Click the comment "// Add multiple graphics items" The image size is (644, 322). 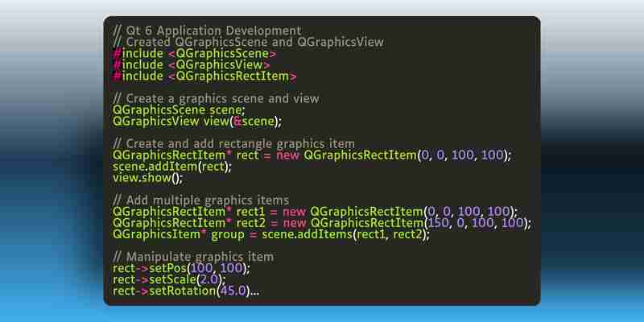pyautogui.click(x=200, y=200)
